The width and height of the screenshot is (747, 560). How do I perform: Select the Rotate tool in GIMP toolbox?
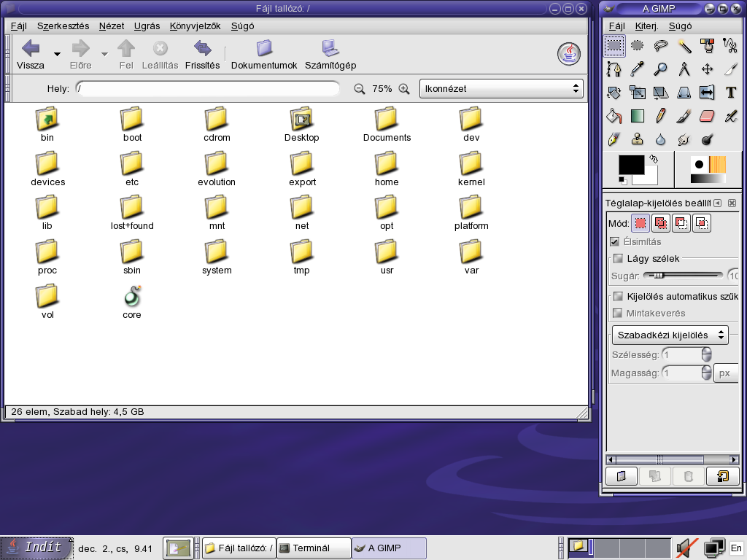coord(614,93)
